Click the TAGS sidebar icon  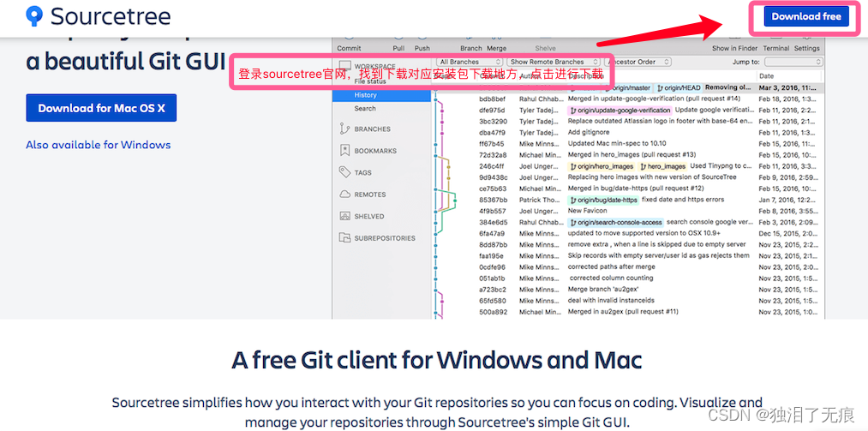[344, 172]
